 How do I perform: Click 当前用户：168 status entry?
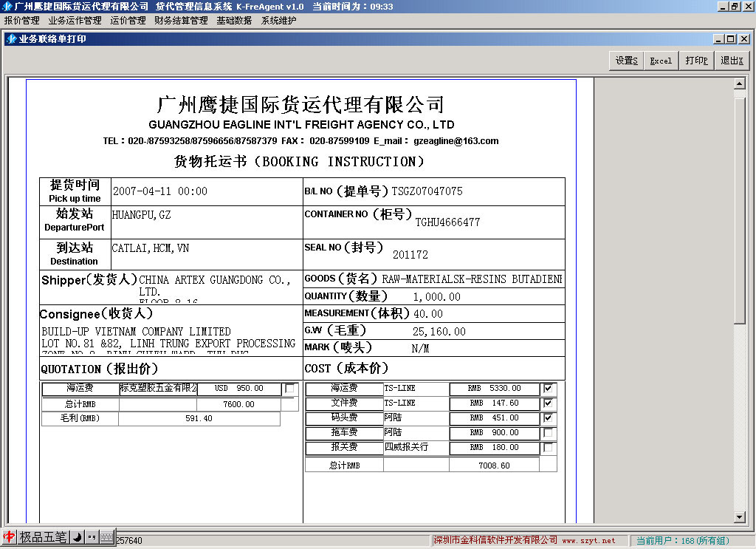pos(683,540)
